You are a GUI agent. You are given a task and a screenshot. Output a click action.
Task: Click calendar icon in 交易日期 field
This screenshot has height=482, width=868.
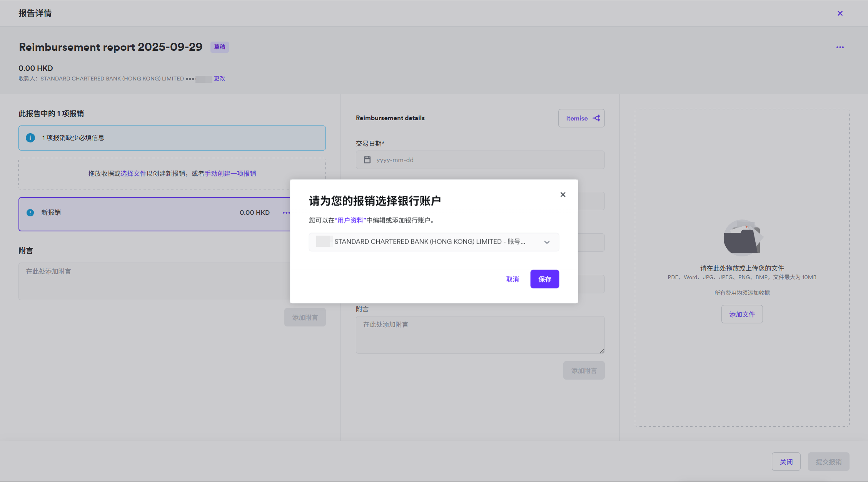tap(367, 160)
